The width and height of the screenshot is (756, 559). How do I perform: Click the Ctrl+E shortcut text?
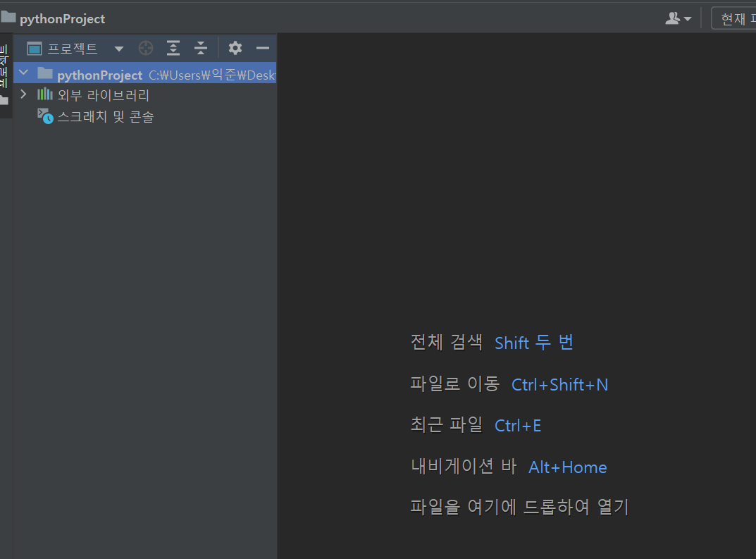518,426
